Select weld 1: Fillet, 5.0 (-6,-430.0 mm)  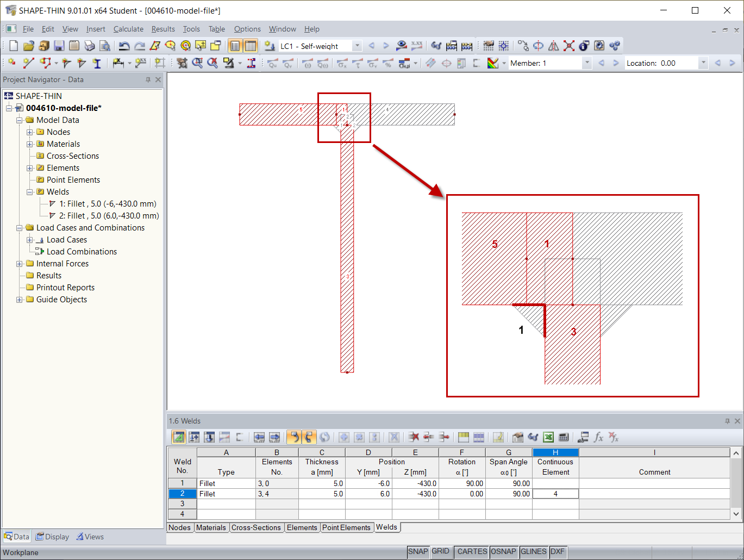(108, 204)
